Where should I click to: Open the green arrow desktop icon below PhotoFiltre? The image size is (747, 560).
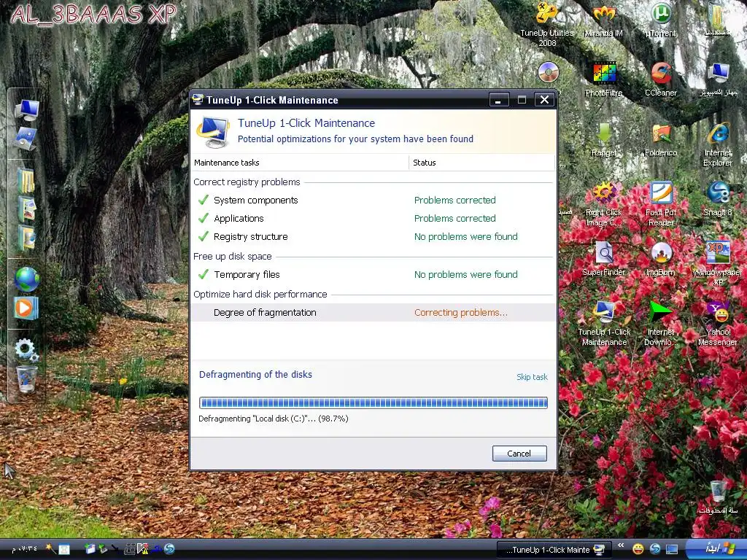pos(603,140)
